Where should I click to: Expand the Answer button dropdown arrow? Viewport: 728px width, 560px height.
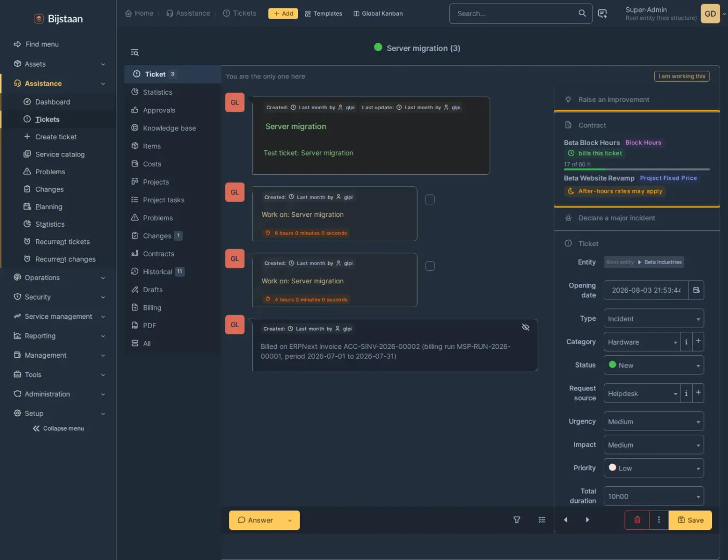pos(290,520)
